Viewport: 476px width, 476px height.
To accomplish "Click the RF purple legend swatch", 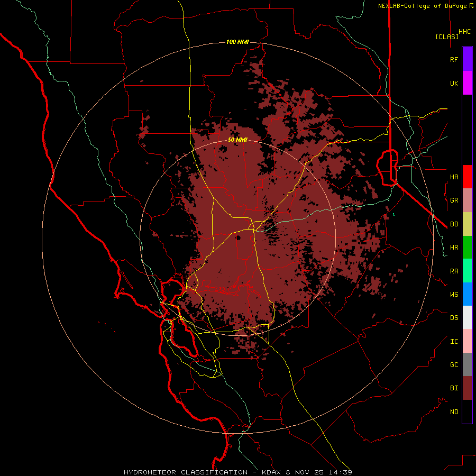I will (x=467, y=59).
